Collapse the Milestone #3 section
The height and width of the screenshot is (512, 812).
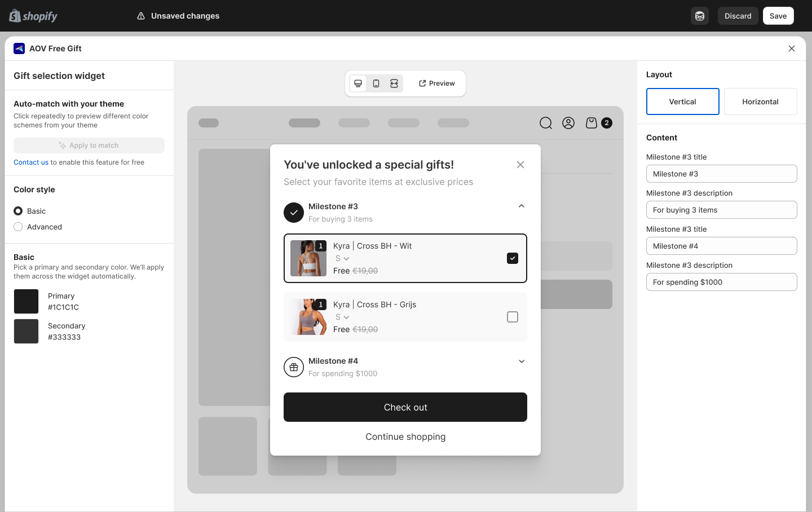coord(521,206)
